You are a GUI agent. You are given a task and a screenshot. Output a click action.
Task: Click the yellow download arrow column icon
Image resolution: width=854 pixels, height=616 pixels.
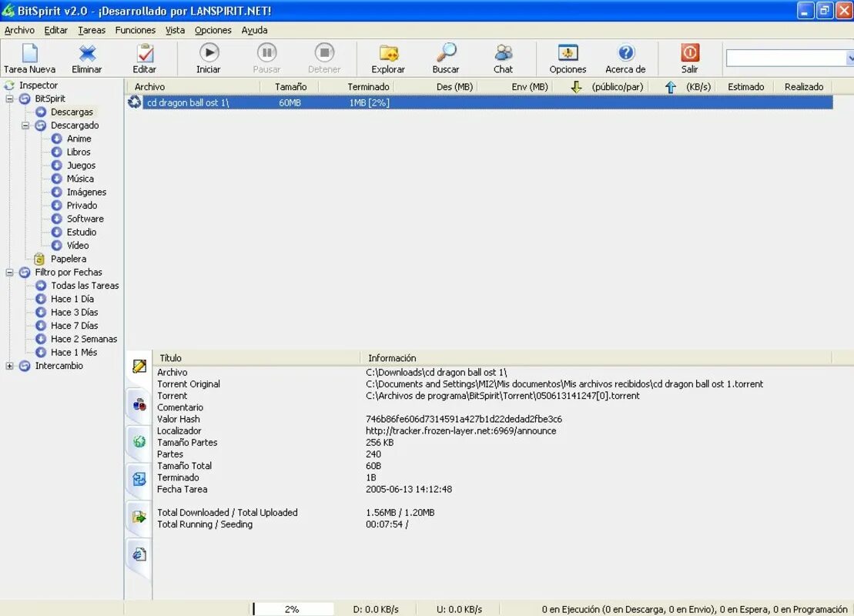576,86
